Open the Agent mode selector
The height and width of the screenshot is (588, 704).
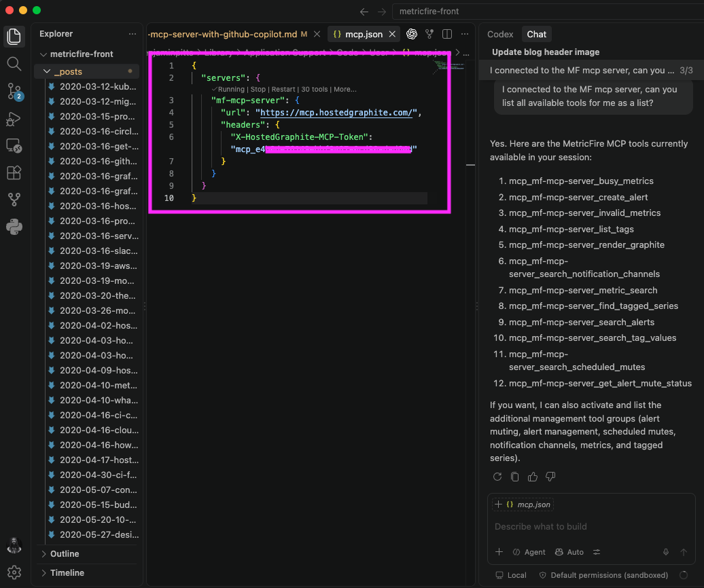[529, 552]
